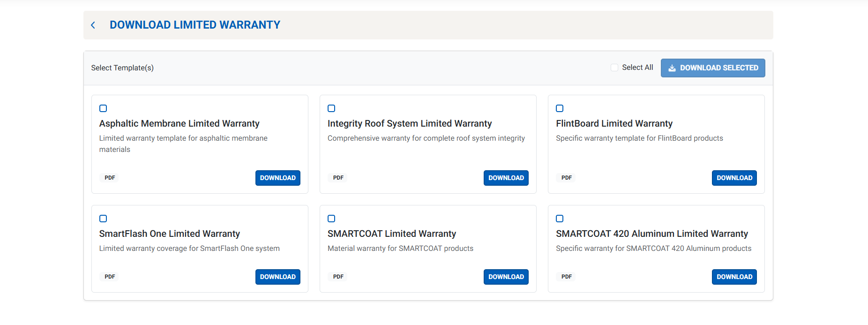Click the PDF badge on SMARTCOAT 420 card

567,277
